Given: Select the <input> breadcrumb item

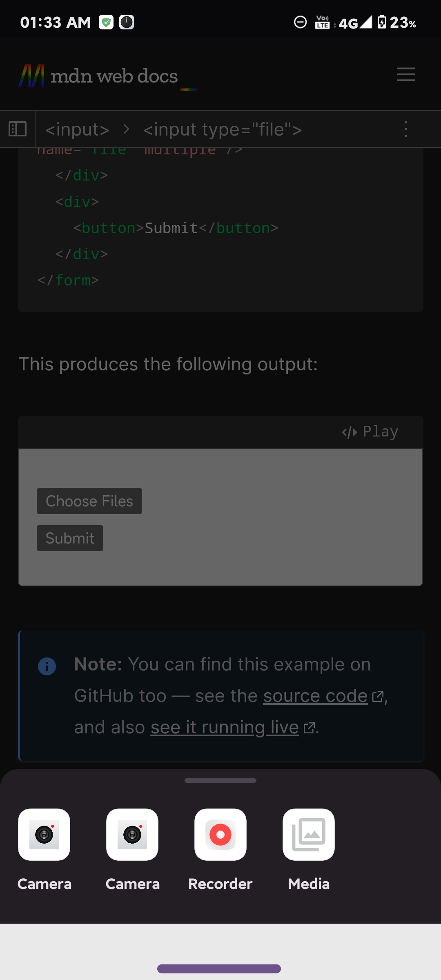Looking at the screenshot, I should tap(77, 129).
